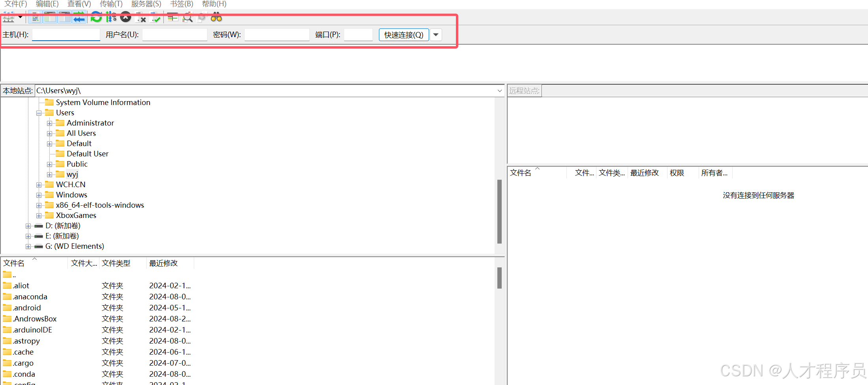Toggle the local directory tree view

tap(50, 18)
